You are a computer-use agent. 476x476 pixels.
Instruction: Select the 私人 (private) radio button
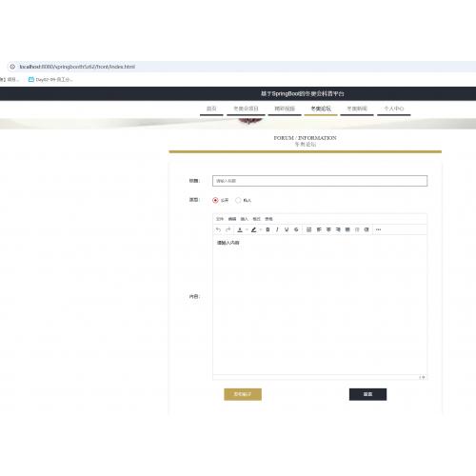[238, 200]
